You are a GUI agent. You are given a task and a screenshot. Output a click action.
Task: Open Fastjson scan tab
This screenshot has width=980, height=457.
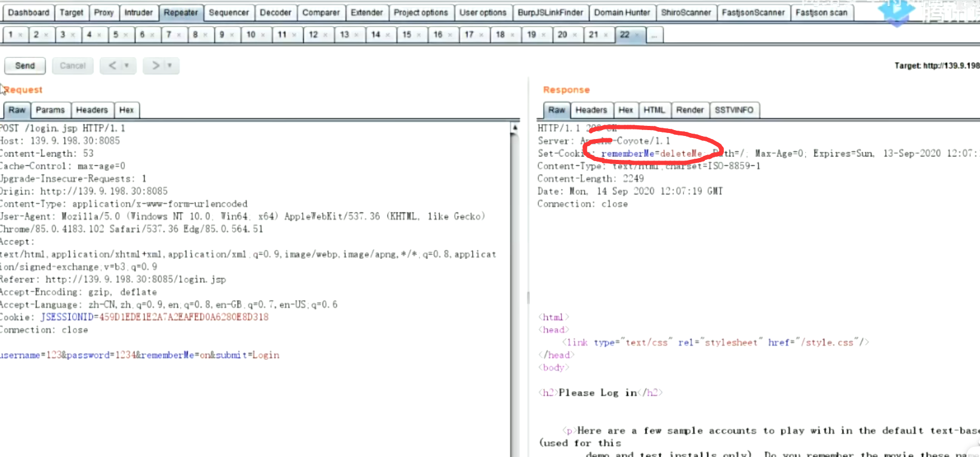tap(822, 13)
